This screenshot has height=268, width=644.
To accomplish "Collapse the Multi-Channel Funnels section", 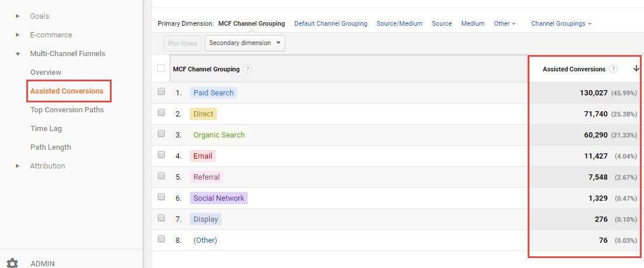I will [x=18, y=54].
